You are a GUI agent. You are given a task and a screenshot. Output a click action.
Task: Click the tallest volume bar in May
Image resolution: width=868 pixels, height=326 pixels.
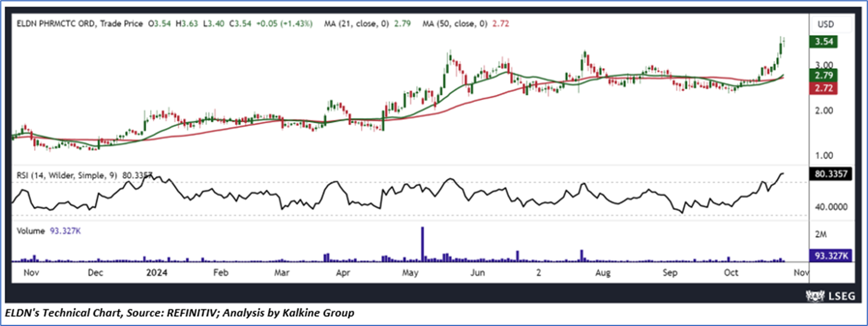(423, 244)
